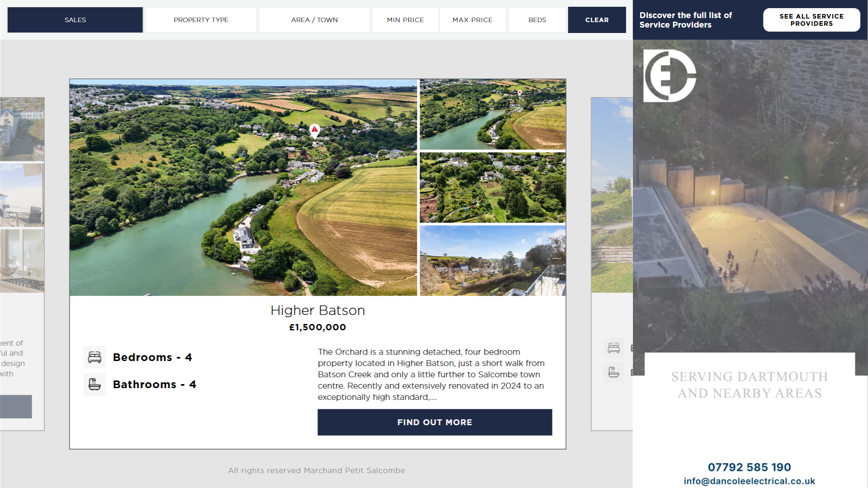Open the Area / Town filter dropdown
Viewport: 868px width, 488px height.
click(x=314, y=20)
